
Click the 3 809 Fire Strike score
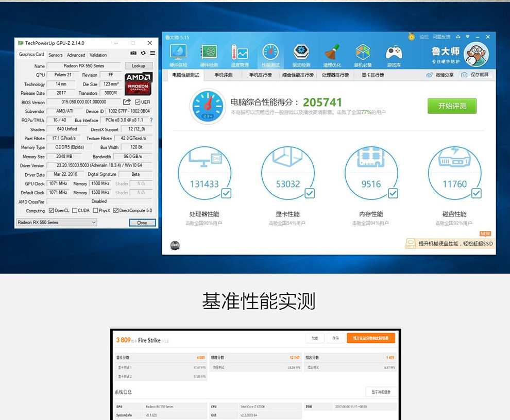(123, 340)
